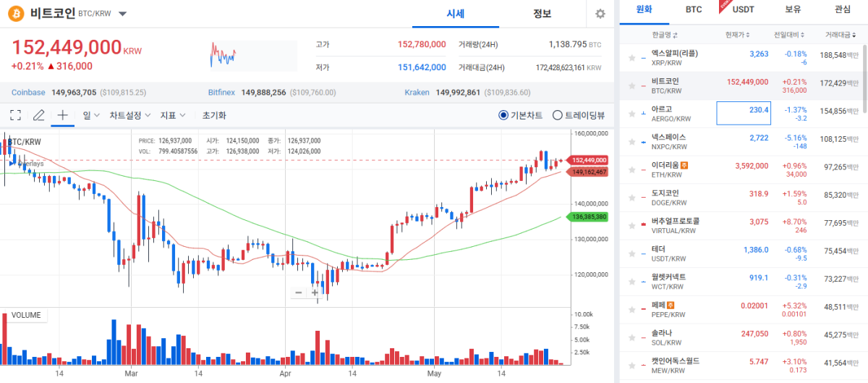868x383 pixels.
Task: Favorite 엑스알피(리플) with its star
Action: [631, 58]
